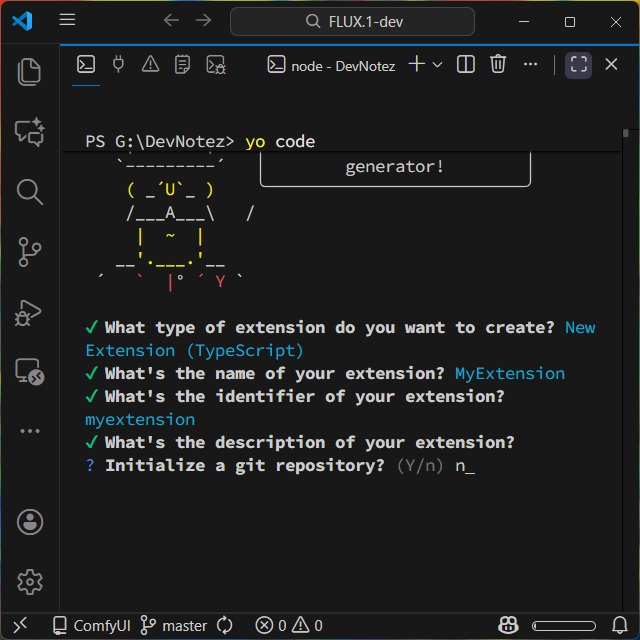Screen dimensions: 640x640
Task: Click the master branch in status bar
Action: pyautogui.click(x=173, y=625)
